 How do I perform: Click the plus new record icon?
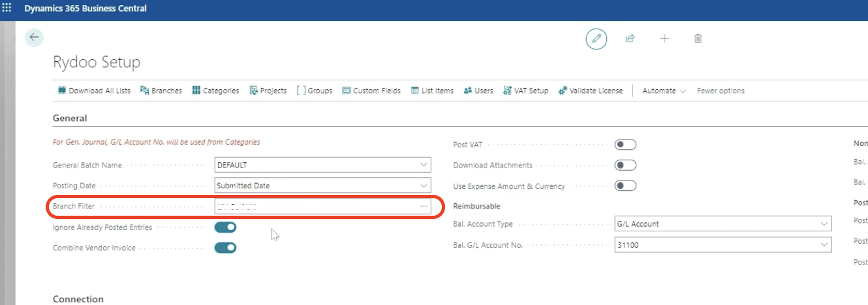[664, 38]
